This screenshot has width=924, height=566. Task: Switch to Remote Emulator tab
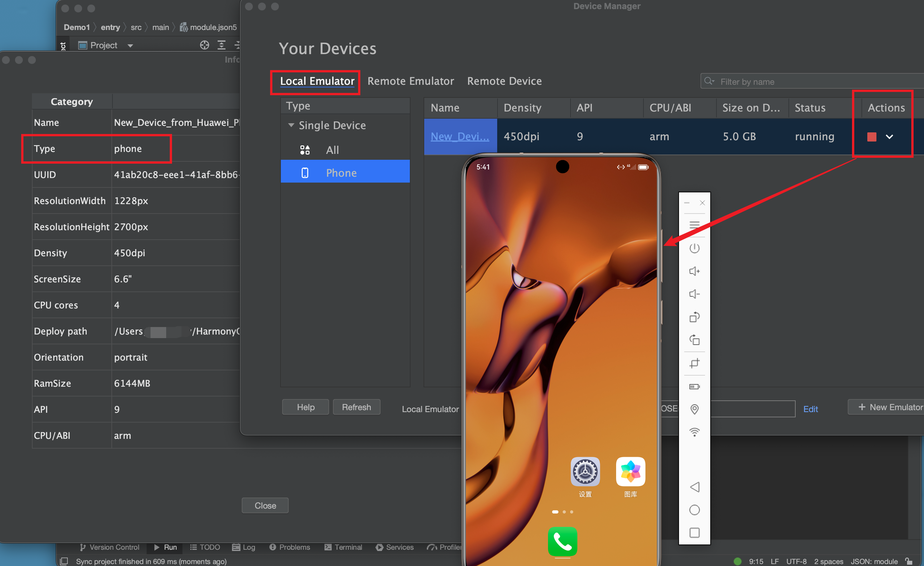(x=411, y=81)
